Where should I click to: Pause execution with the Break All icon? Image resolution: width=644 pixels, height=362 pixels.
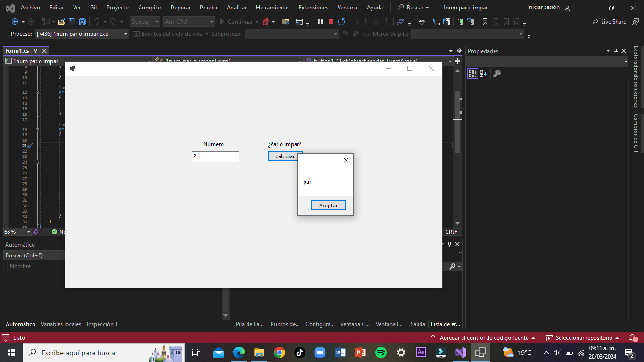[321, 22]
